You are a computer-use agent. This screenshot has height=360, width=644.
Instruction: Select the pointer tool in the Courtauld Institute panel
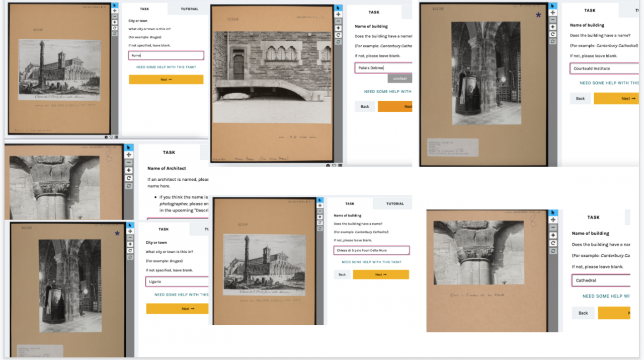click(x=552, y=6)
